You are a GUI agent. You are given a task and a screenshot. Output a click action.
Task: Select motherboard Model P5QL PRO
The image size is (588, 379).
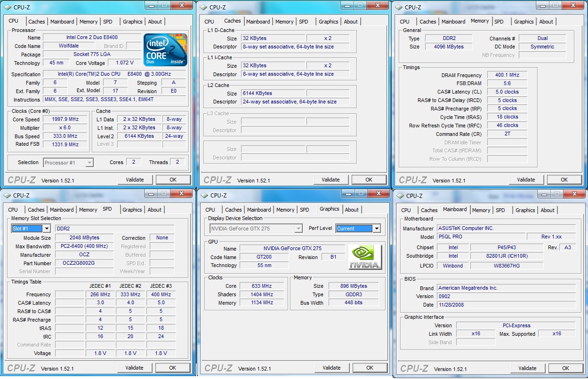[x=481, y=237]
